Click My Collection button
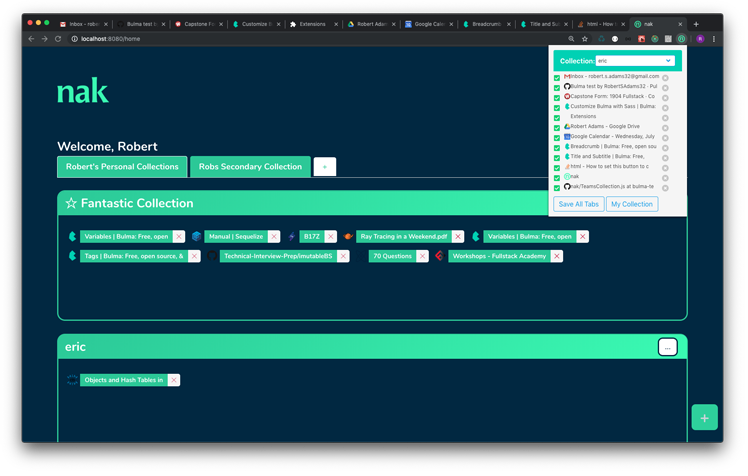748x476 pixels. (632, 204)
